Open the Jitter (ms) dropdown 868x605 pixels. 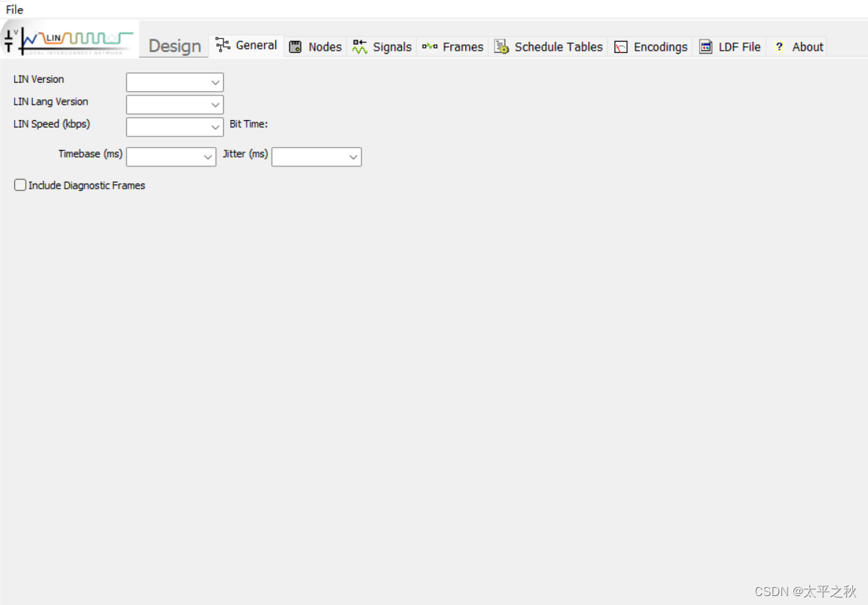[x=353, y=157]
